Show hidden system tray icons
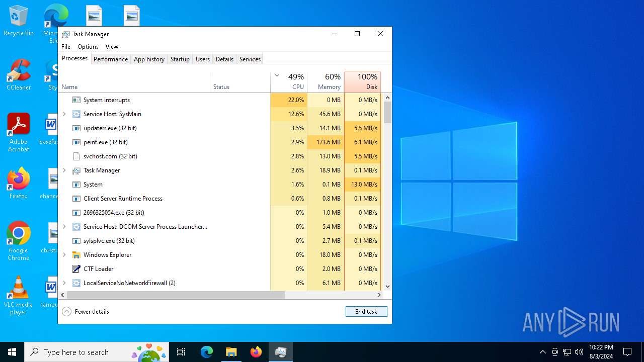This screenshot has width=644, height=362. [542, 352]
